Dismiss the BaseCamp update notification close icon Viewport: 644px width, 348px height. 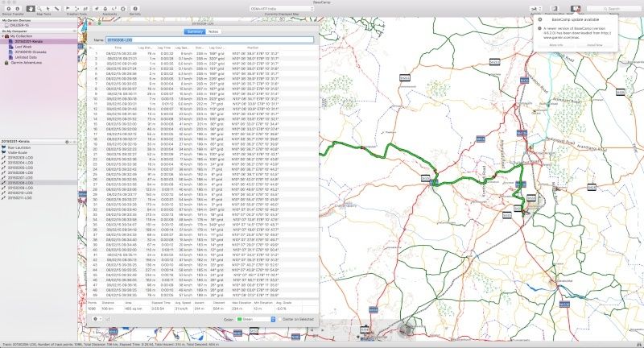coord(539,19)
